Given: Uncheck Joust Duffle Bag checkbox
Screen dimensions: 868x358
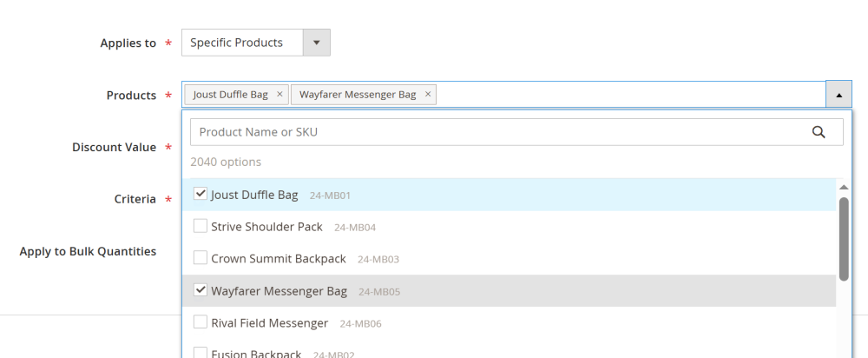Looking at the screenshot, I should [201, 194].
